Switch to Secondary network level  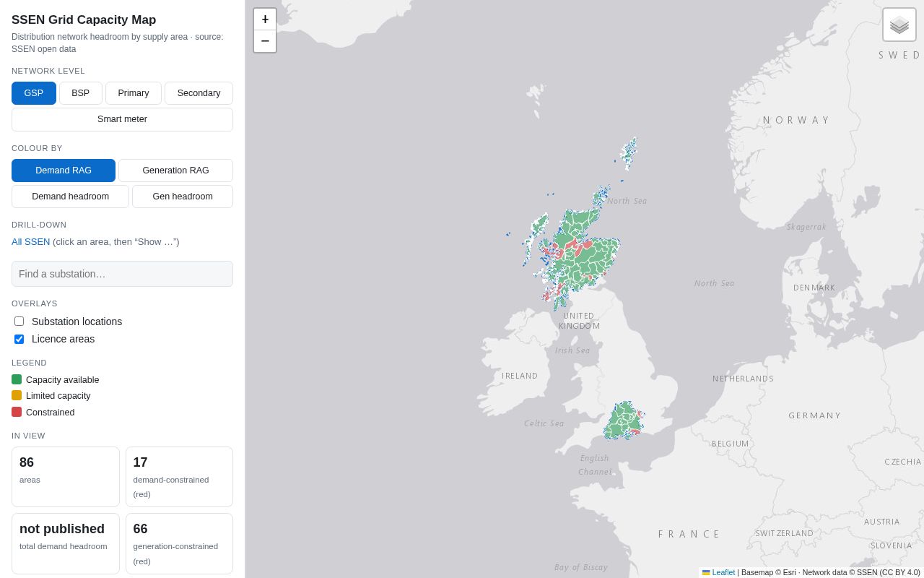[x=199, y=93]
